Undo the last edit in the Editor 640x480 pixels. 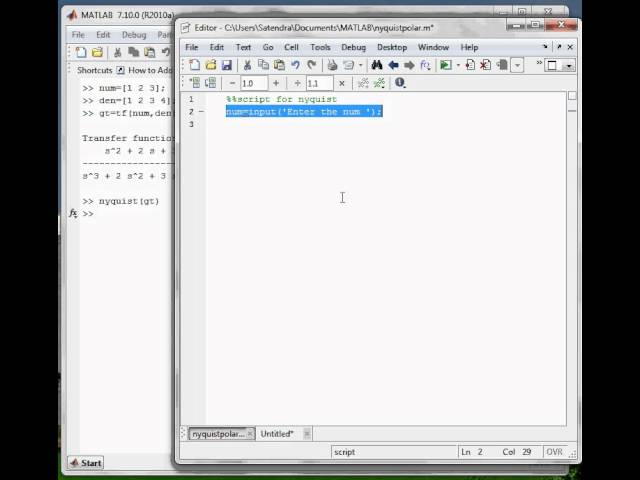coord(296,65)
